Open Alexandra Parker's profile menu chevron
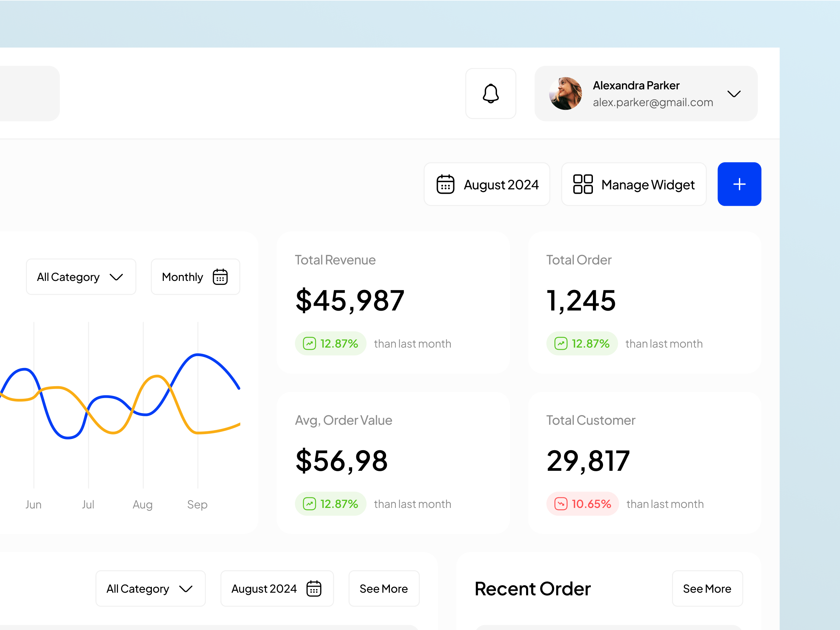This screenshot has height=630, width=840. [x=734, y=94]
